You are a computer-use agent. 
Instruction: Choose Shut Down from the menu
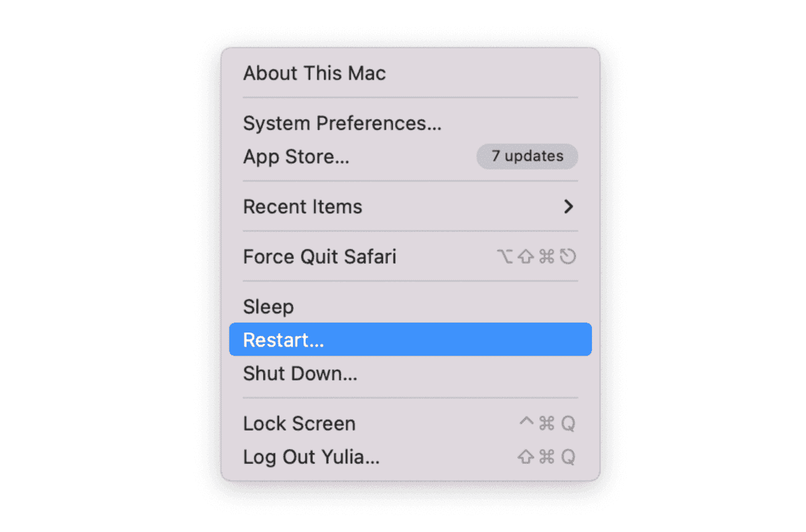(300, 374)
